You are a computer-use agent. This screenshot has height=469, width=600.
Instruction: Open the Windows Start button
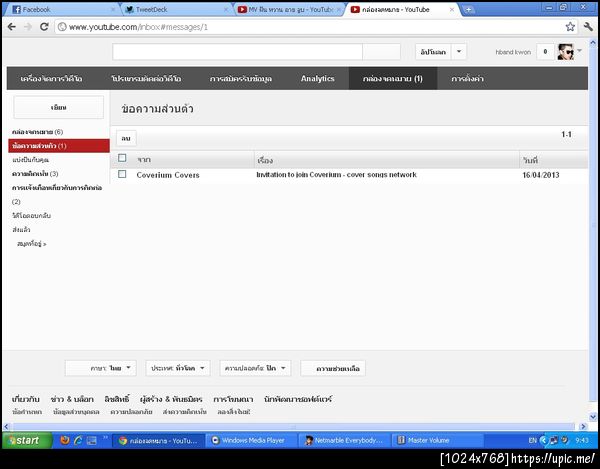[x=27, y=440]
